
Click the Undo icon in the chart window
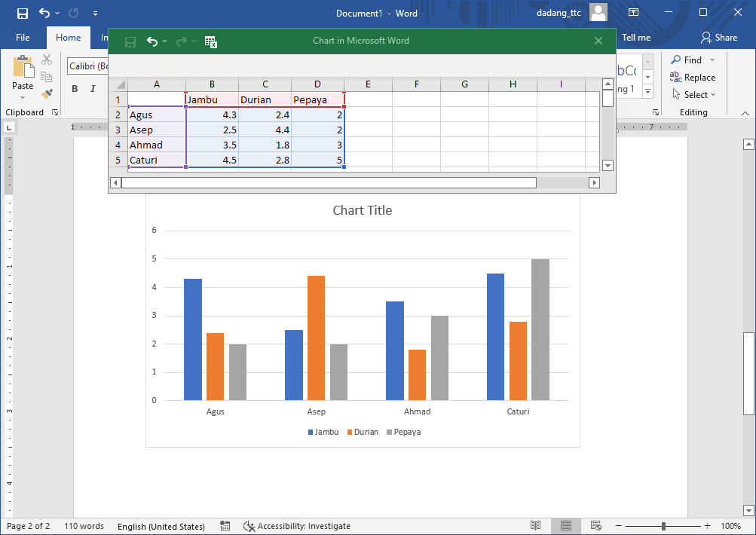(x=153, y=41)
